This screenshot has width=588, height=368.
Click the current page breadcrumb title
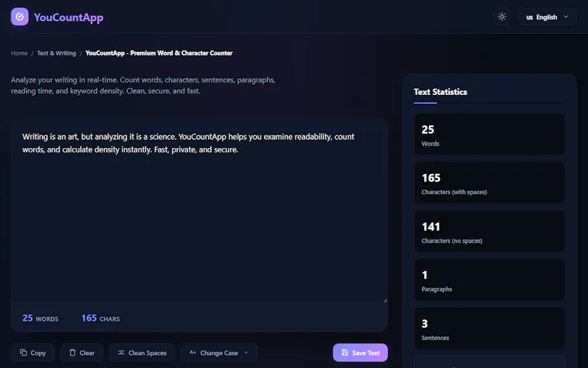(159, 53)
